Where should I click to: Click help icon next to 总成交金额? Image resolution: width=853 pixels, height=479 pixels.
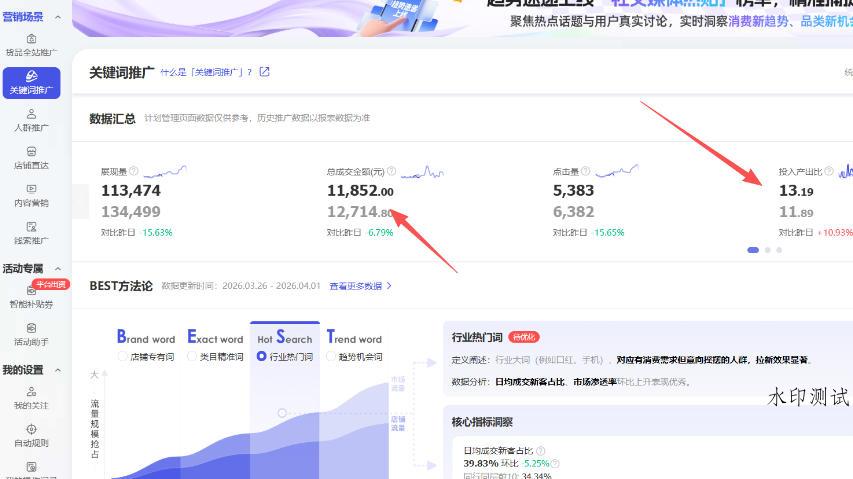coord(391,171)
